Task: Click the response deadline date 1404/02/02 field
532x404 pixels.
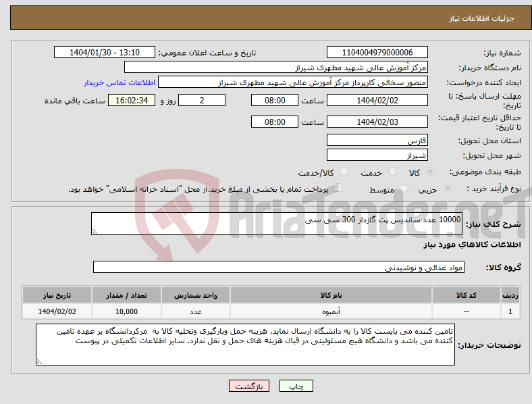Action: pos(377,100)
